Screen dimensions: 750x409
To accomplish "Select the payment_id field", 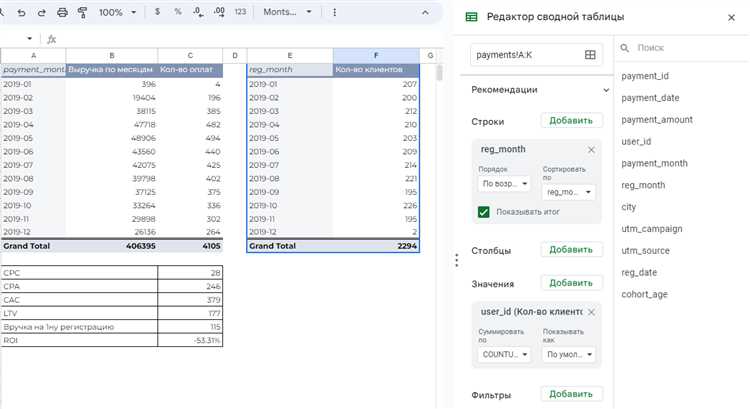I will pyautogui.click(x=645, y=76).
